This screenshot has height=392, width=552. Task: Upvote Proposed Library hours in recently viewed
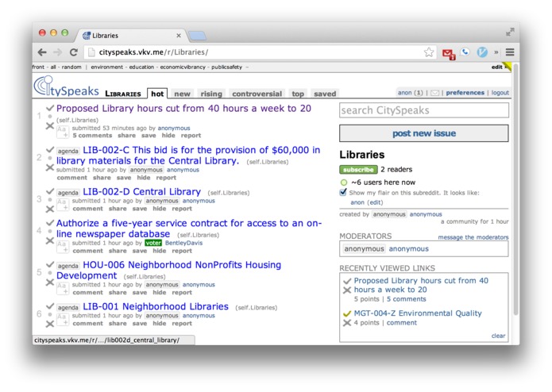(347, 281)
